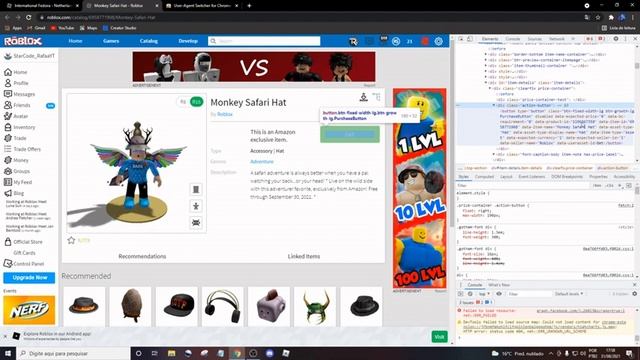The height and width of the screenshot is (360, 640).
Task: Toggle console live expression eye icon
Action: [499, 293]
